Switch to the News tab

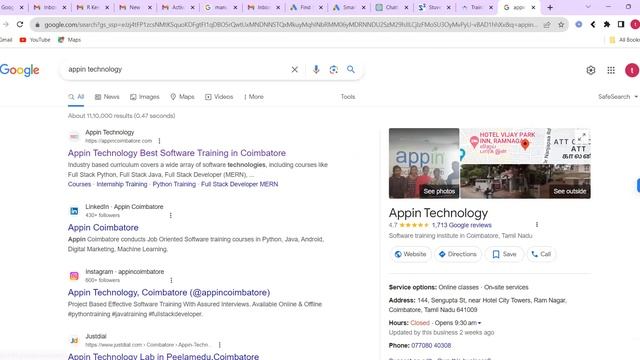[x=107, y=97]
